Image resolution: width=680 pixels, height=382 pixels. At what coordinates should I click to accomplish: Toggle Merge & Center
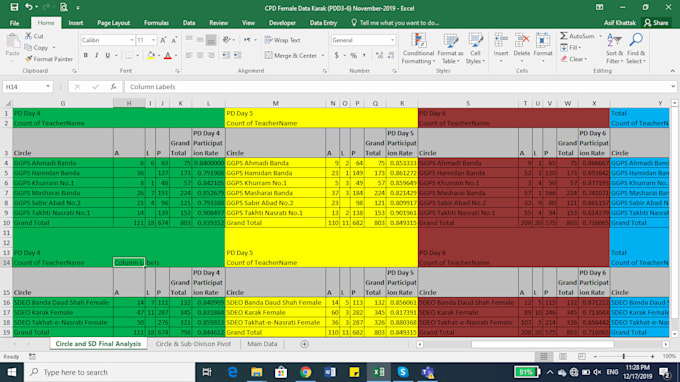(291, 56)
